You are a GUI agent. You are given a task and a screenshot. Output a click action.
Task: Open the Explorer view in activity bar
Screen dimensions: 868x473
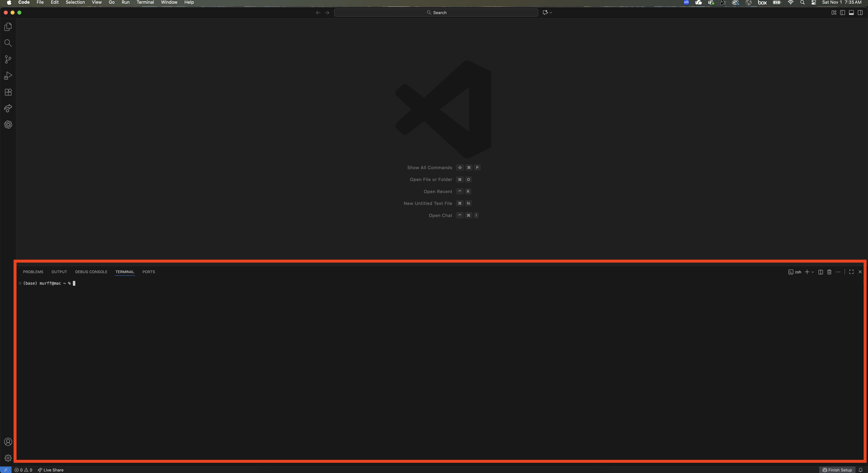(8, 27)
